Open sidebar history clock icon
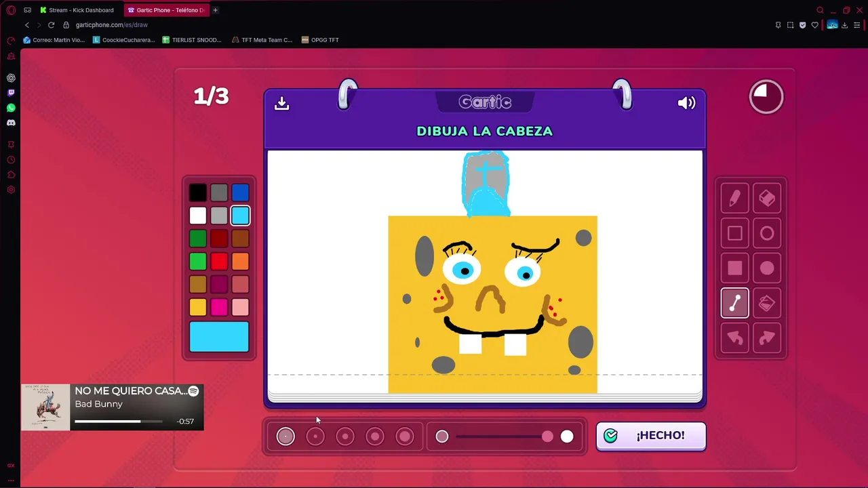Image resolution: width=868 pixels, height=488 pixels. click(11, 160)
